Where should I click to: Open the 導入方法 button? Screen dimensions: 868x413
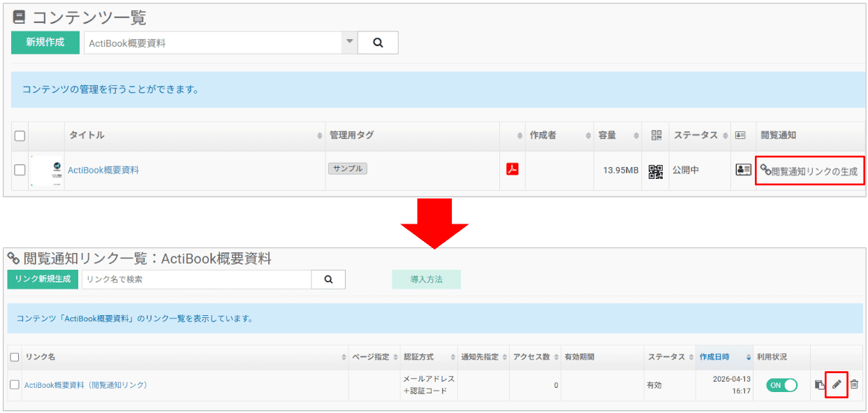tap(426, 280)
